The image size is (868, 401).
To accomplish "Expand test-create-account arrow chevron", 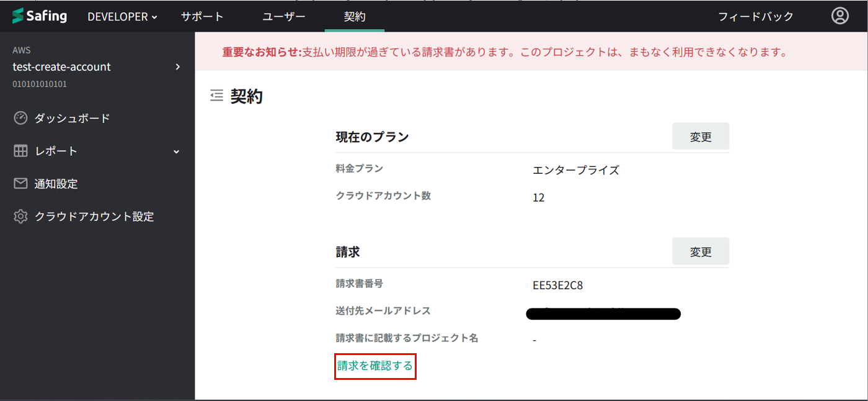I will click(178, 66).
